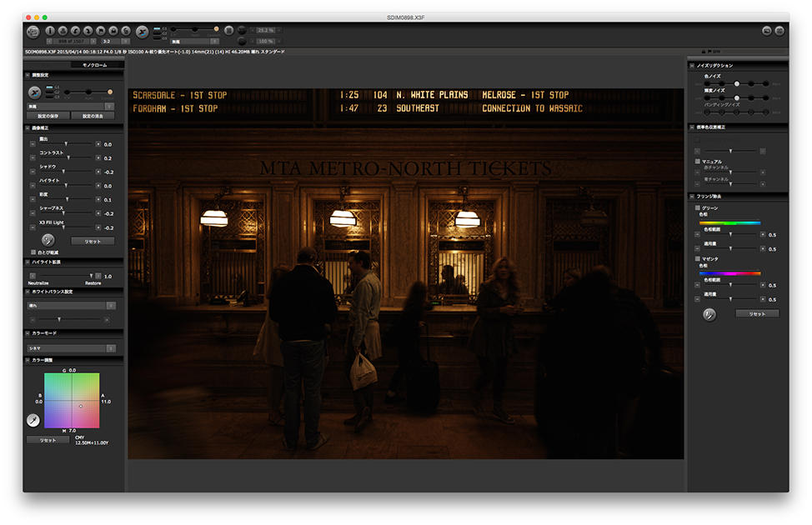Click the round icon left of 100 %
This screenshot has width=812, height=525.
pyautogui.click(x=242, y=41)
